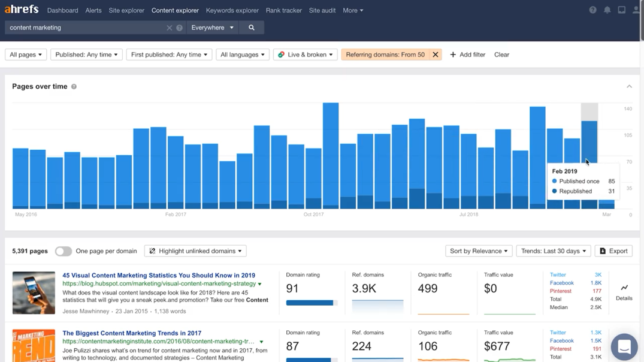This screenshot has height=362, width=644.
Task: Click Domain rating 87 bar
Action: [x=312, y=360]
